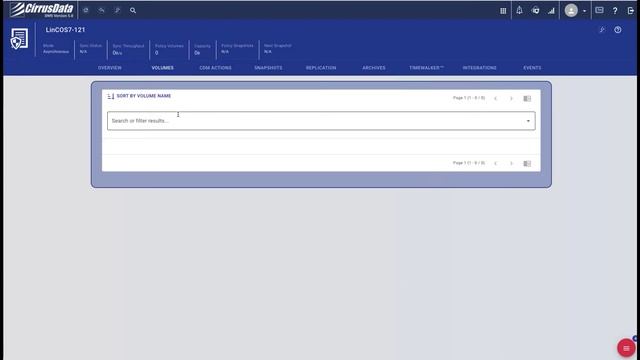
Task: Go to previous page using bottom pager
Action: tap(496, 163)
